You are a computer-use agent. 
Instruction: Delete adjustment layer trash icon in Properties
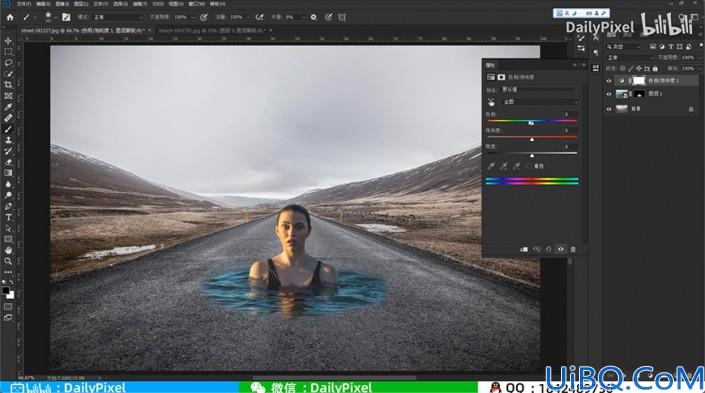pos(573,249)
